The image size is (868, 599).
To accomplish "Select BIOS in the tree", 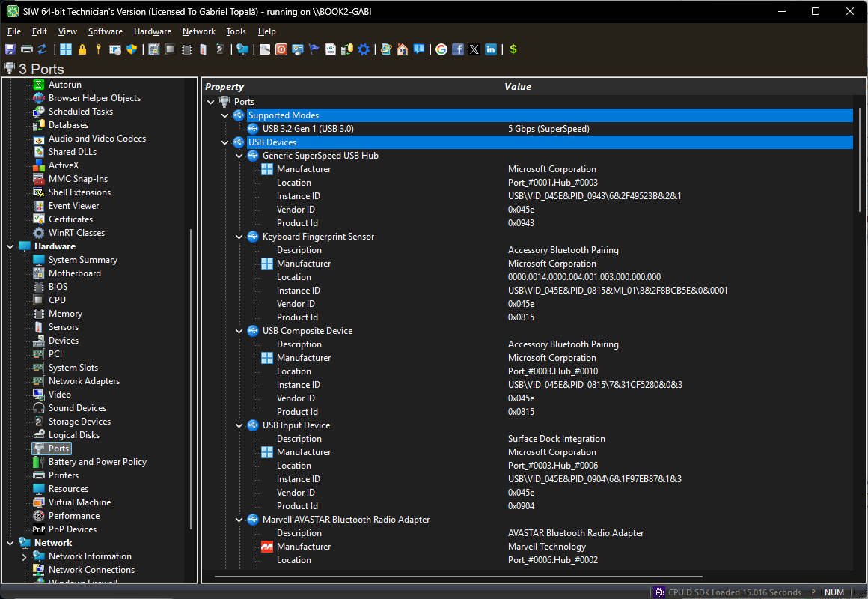I will (x=58, y=287).
